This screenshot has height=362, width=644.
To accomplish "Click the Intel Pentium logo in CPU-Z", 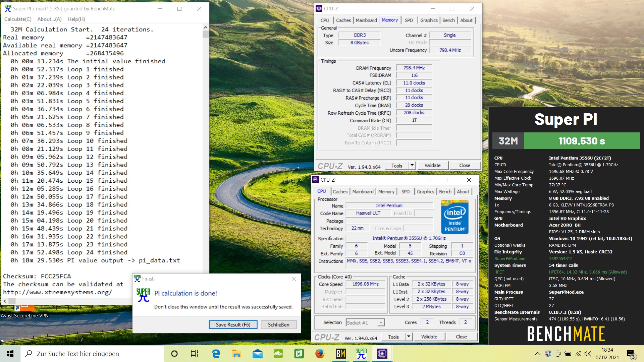I will click(x=455, y=217).
